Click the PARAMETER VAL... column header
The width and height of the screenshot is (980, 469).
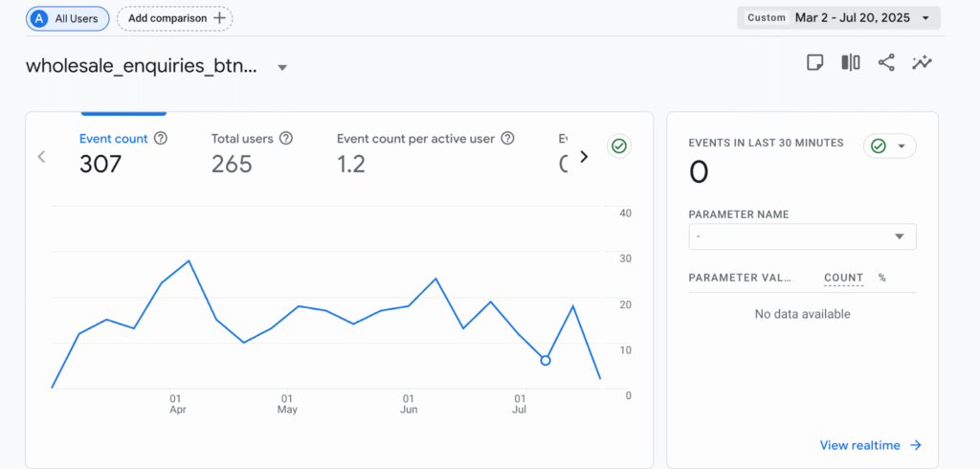click(x=740, y=278)
